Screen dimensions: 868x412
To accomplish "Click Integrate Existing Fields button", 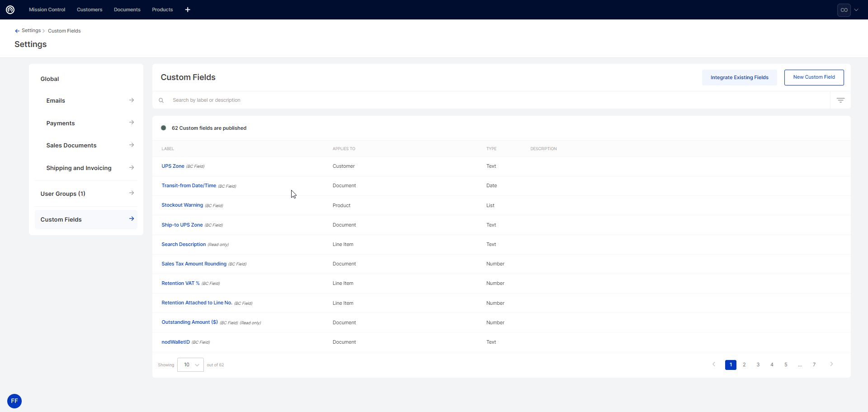I will [739, 77].
